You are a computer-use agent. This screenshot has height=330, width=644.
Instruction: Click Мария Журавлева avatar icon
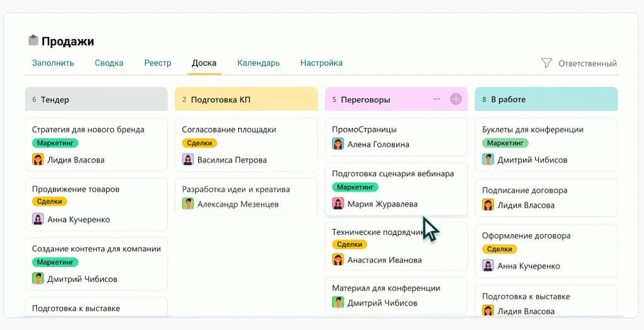338,203
